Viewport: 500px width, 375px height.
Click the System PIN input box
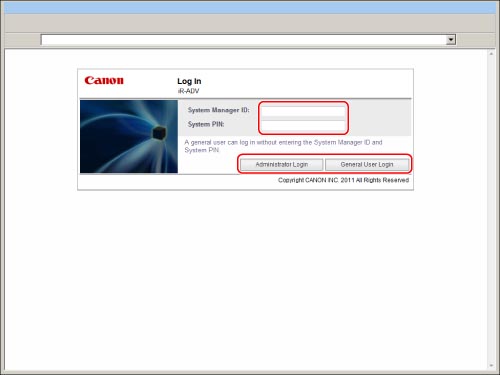pos(303,125)
